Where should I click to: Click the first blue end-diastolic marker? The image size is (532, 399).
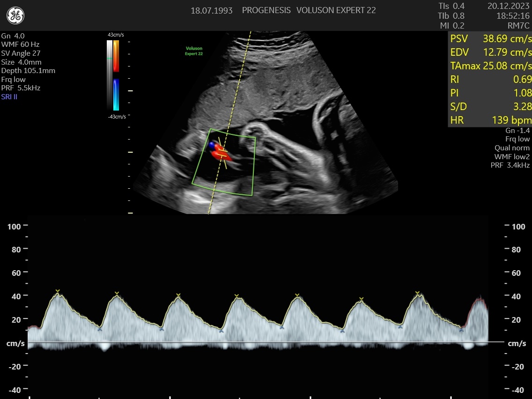click(100, 329)
